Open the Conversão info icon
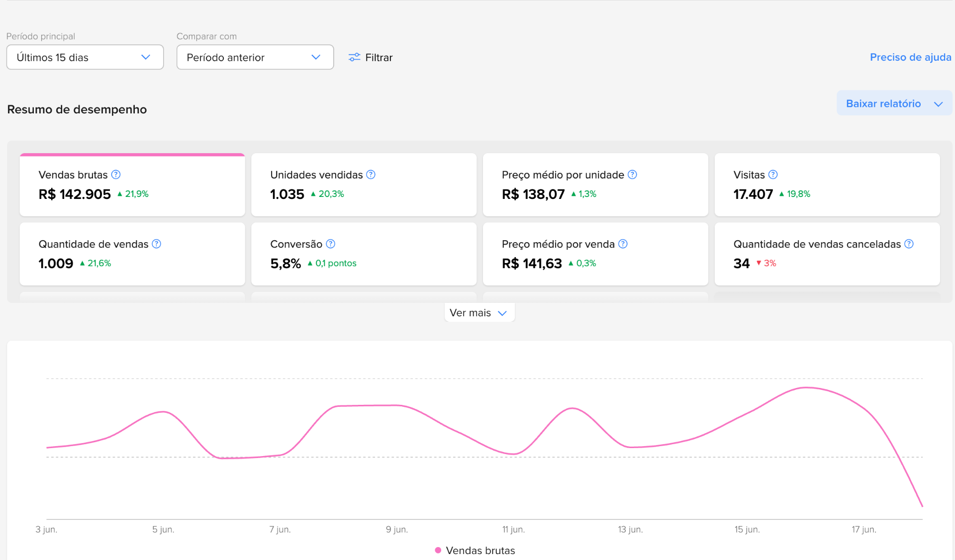The width and height of the screenshot is (955, 560). pos(331,244)
